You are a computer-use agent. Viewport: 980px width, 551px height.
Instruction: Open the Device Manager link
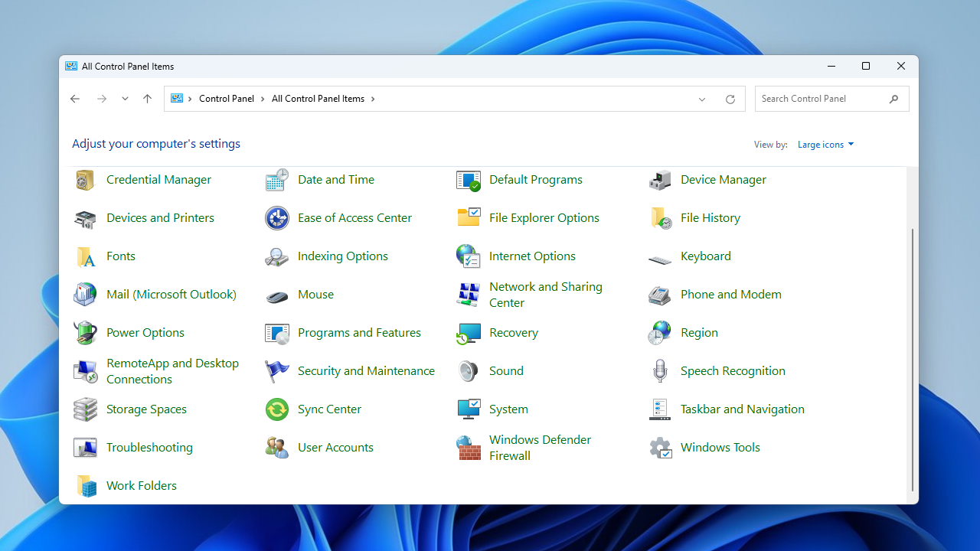coord(723,180)
